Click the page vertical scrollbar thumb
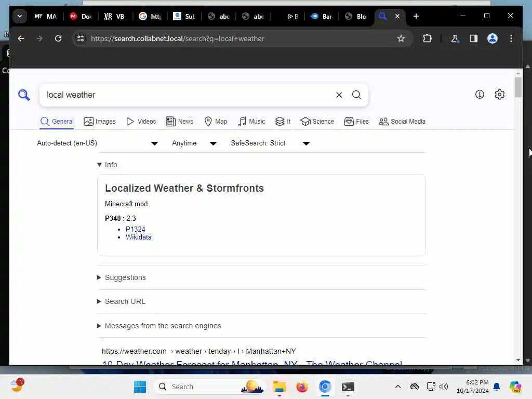The image size is (532, 399). tap(518, 87)
